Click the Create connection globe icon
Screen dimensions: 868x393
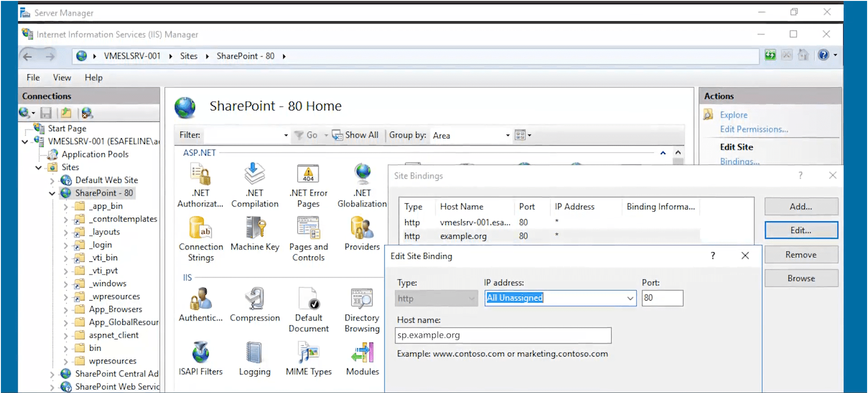pos(24,113)
